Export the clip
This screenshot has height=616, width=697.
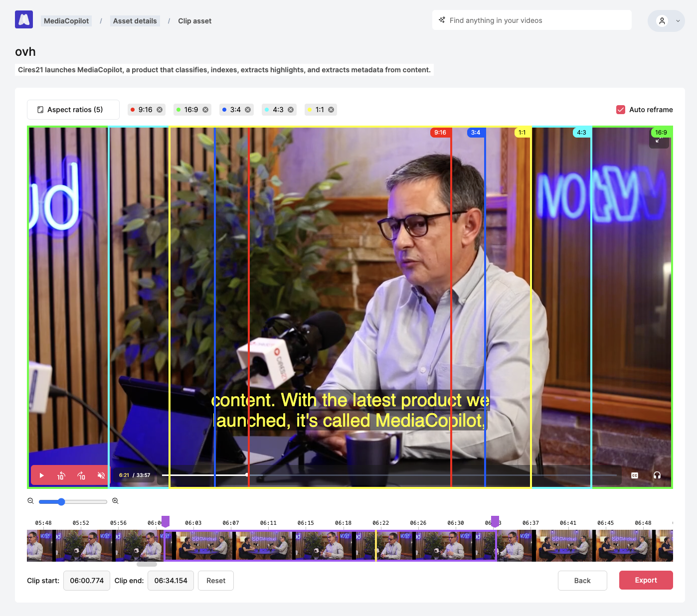(x=646, y=580)
